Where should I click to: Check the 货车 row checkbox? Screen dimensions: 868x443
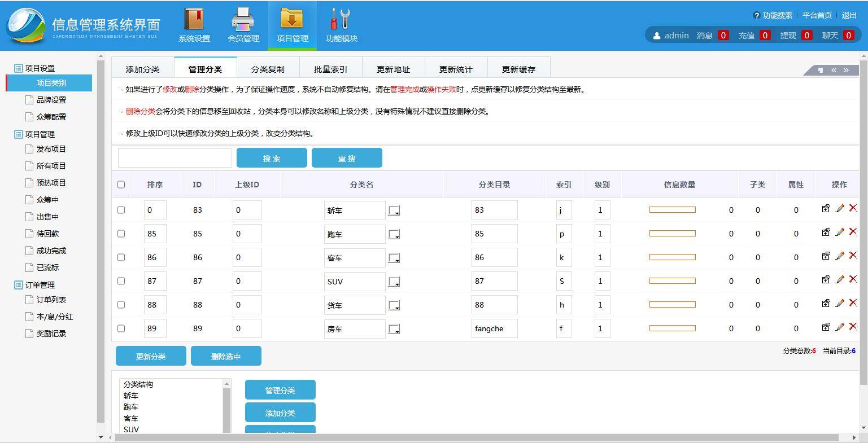[121, 305]
